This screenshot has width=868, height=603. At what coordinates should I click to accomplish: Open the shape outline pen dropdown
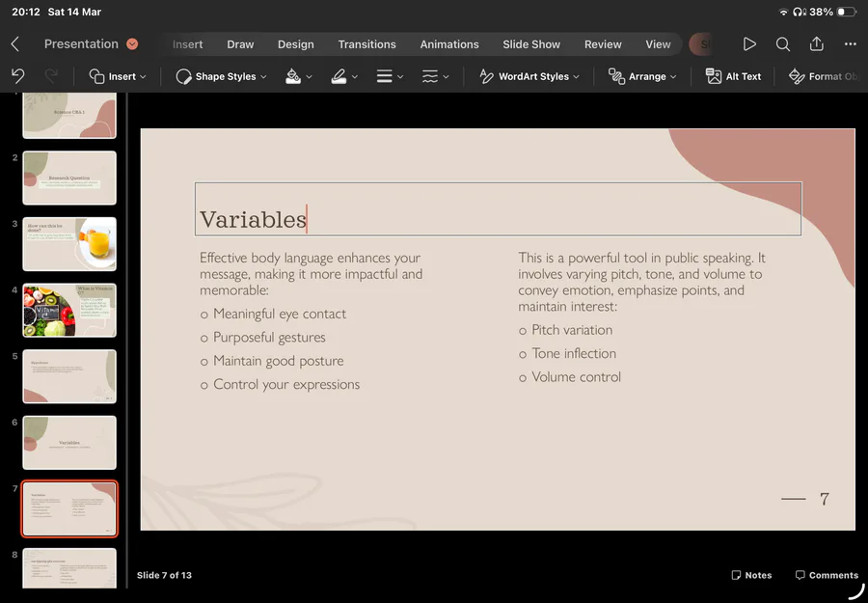click(344, 76)
